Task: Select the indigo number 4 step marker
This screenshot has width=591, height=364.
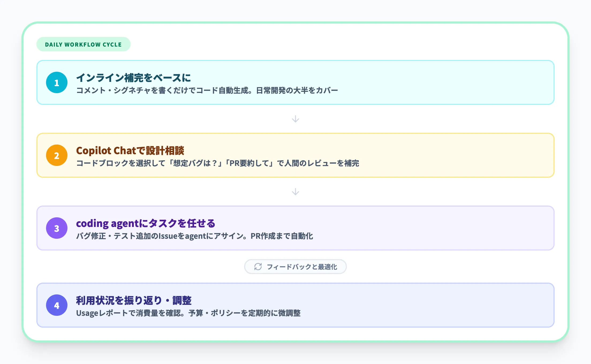Action: coord(56,306)
